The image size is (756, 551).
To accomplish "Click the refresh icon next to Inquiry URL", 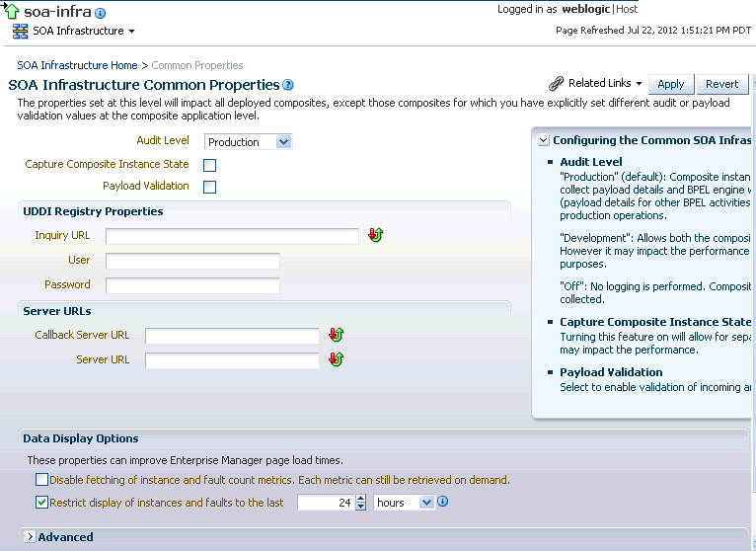I will (376, 235).
